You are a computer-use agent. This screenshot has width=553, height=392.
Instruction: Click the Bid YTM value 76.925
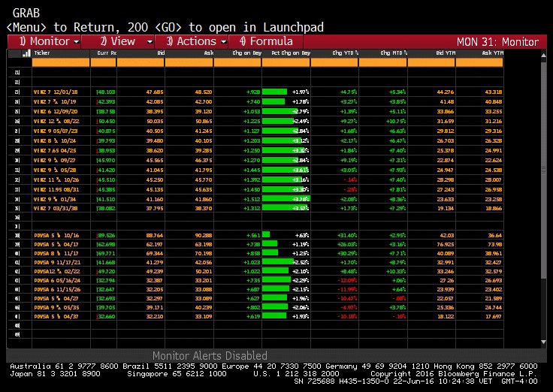tap(445, 244)
